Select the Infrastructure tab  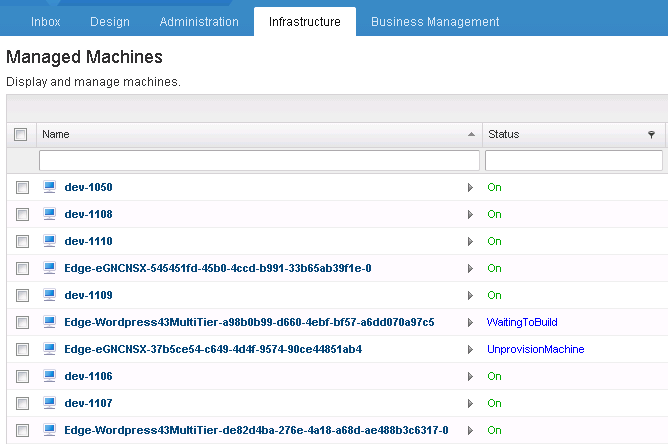305,22
